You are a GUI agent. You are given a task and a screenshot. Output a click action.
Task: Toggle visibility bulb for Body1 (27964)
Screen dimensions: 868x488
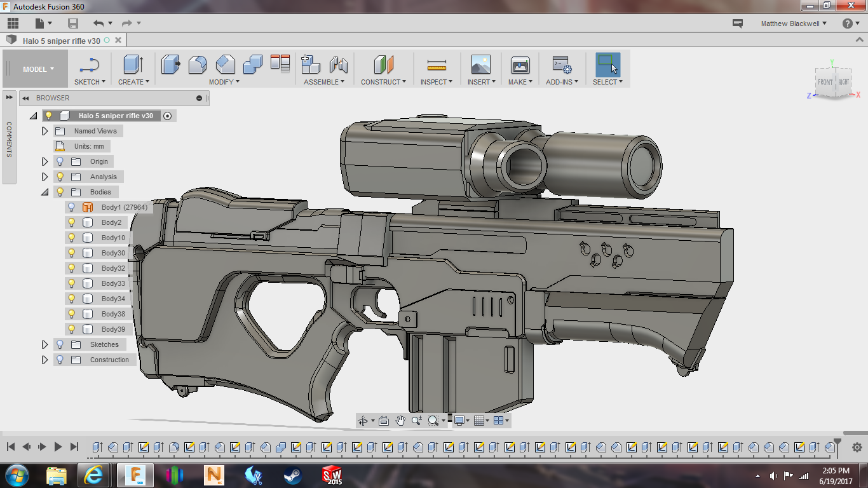[72, 207]
